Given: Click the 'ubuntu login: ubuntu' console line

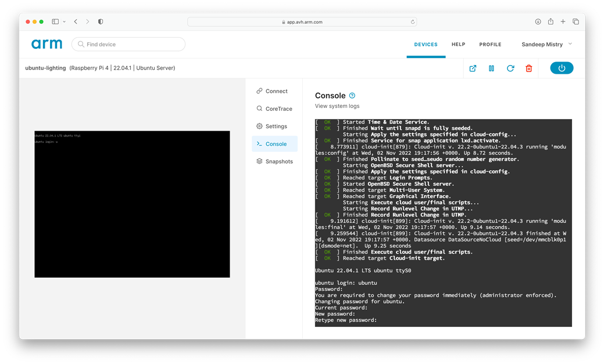Looking at the screenshot, I should tap(346, 283).
